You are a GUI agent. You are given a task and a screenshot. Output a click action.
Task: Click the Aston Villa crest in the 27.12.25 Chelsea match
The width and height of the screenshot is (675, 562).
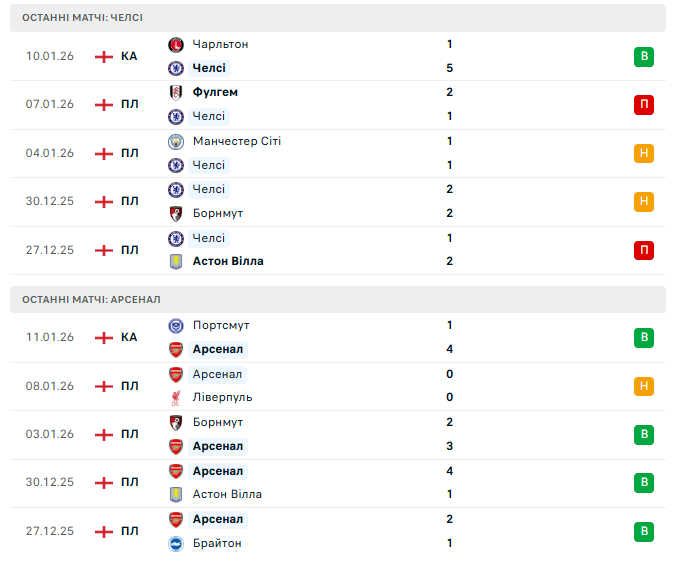[176, 261]
